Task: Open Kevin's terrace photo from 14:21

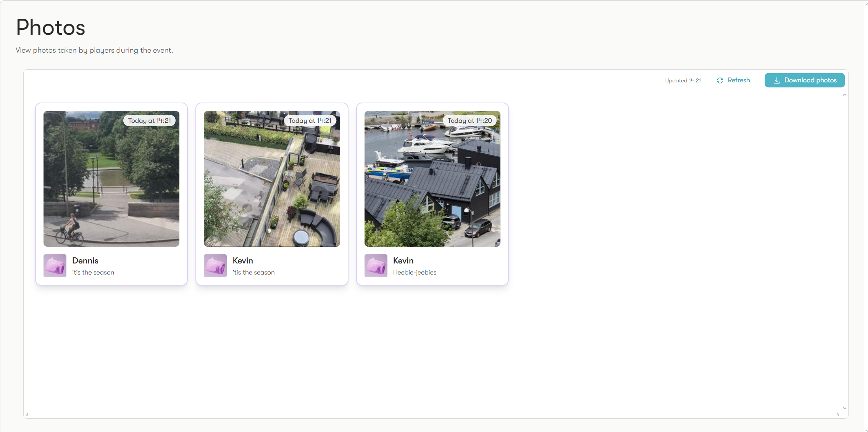Action: [x=272, y=179]
